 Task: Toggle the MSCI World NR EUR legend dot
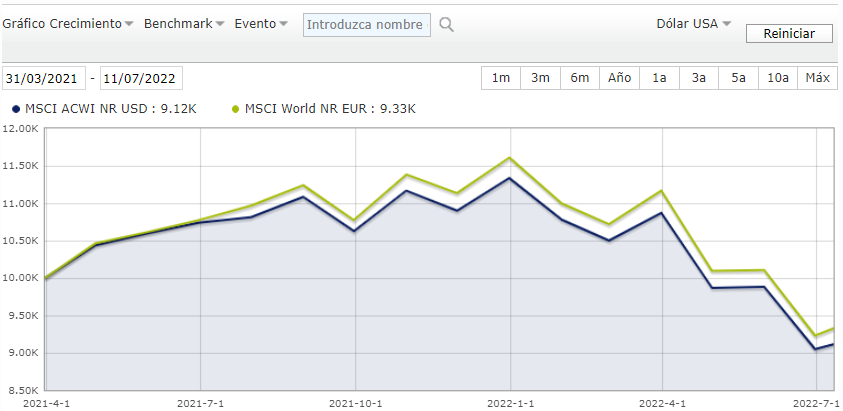(x=235, y=109)
